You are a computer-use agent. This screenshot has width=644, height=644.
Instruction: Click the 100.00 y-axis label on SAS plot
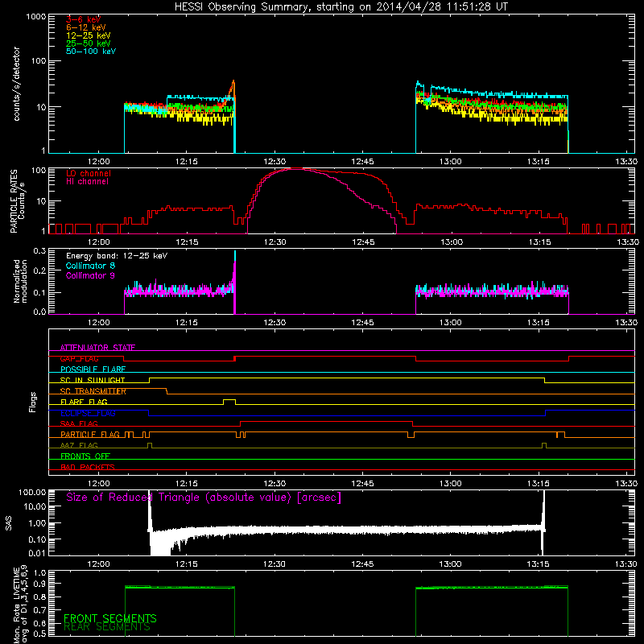coord(32,492)
